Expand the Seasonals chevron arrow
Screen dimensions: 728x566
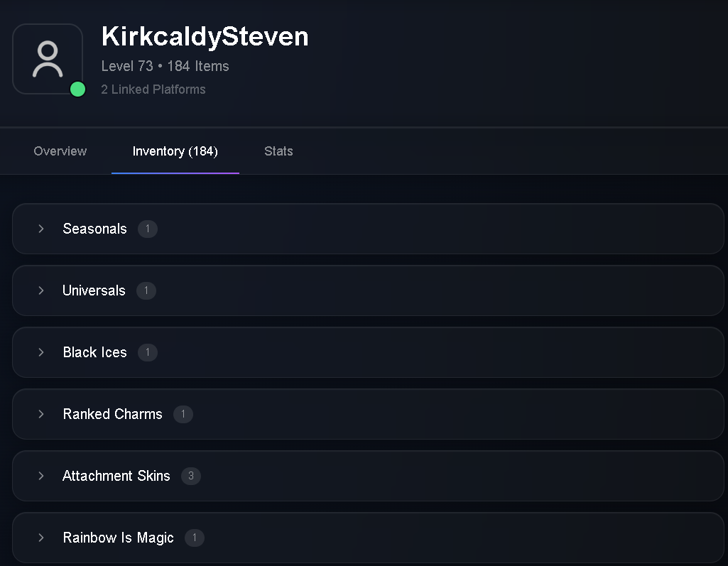[x=41, y=229]
